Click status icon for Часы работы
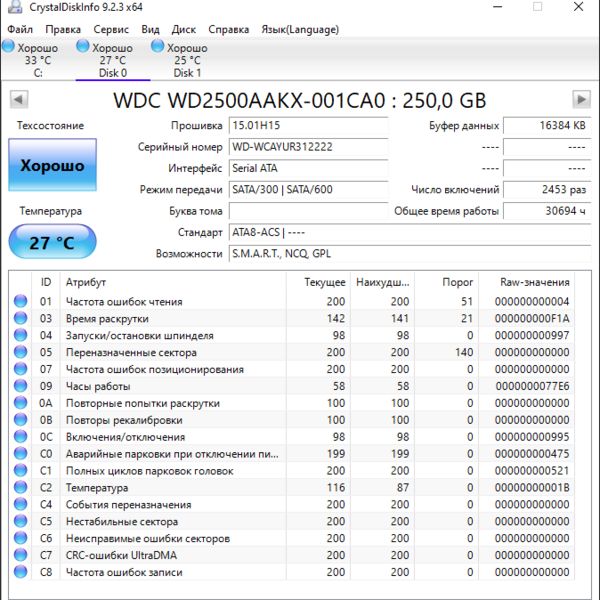600x600 pixels. click(20, 386)
